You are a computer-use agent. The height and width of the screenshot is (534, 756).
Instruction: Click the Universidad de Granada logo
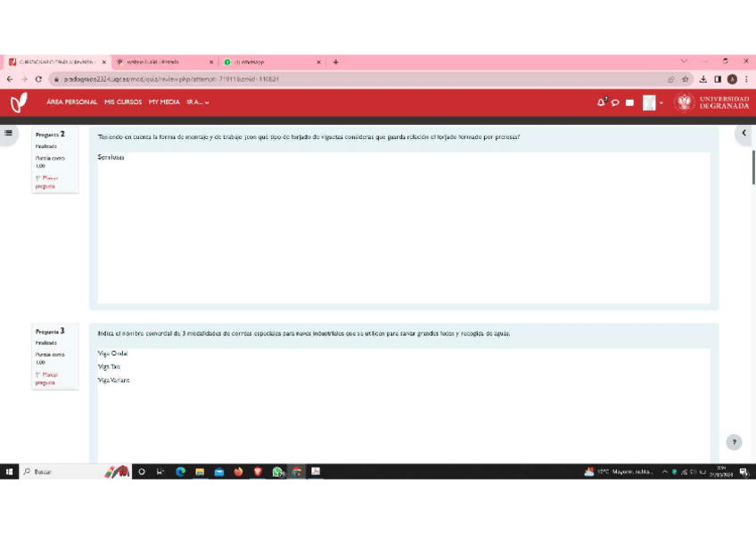(711, 103)
